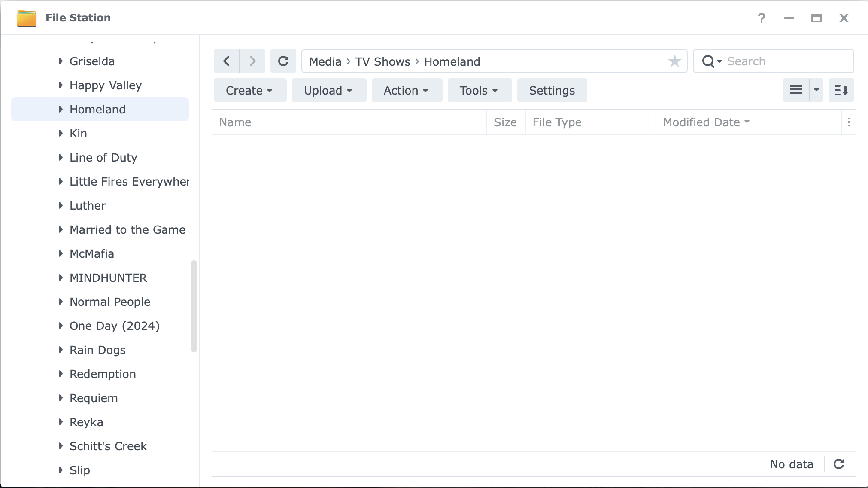Open the view mode dropdown arrow
The image size is (868, 488).
[816, 90]
